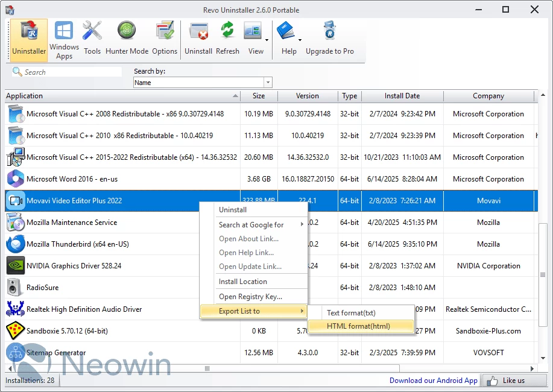Click '16.0.18827.20150' version cell
553x392 pixels.
308,179
